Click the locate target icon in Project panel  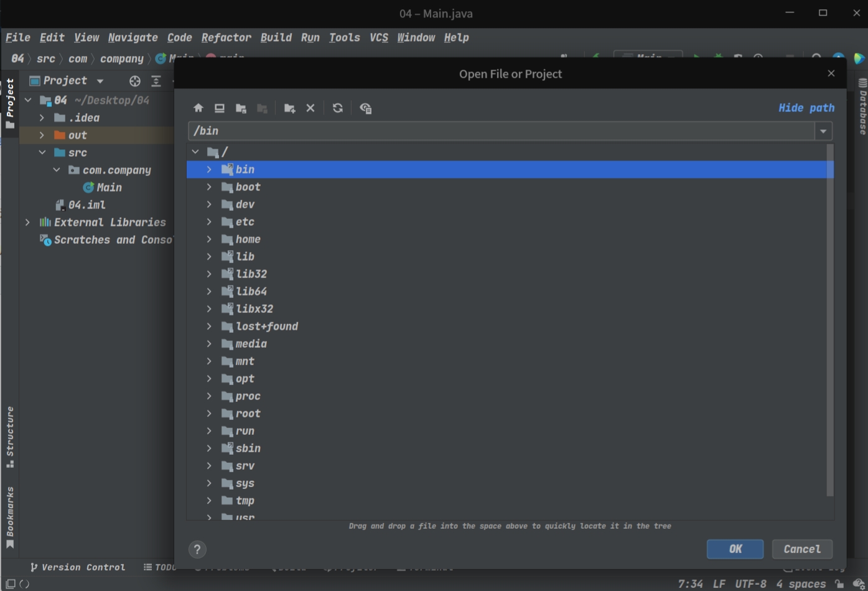point(134,81)
